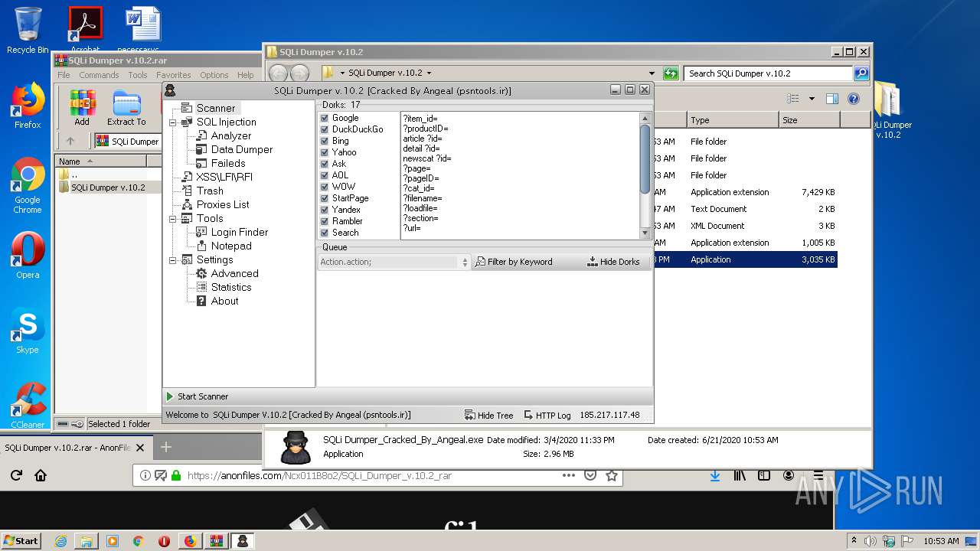
Task: Click the Explorer search magnifier icon
Action: tap(861, 73)
